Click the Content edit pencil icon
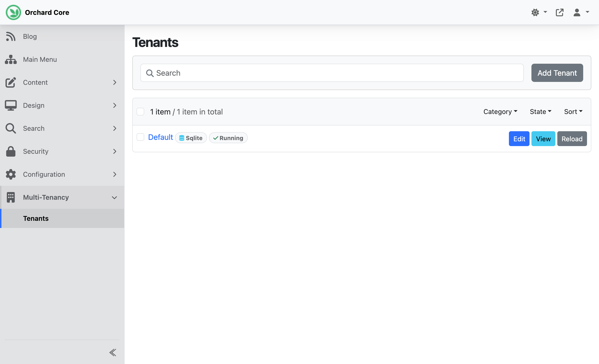 pyautogui.click(x=11, y=82)
